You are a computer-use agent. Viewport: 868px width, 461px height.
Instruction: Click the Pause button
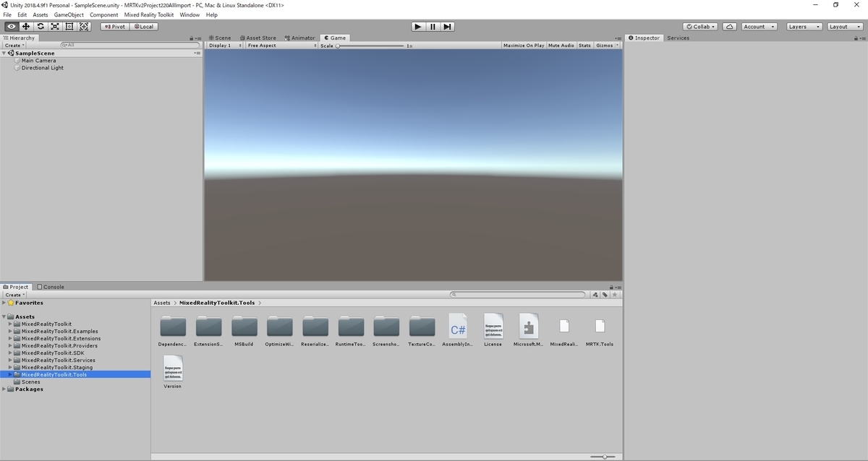(433, 27)
